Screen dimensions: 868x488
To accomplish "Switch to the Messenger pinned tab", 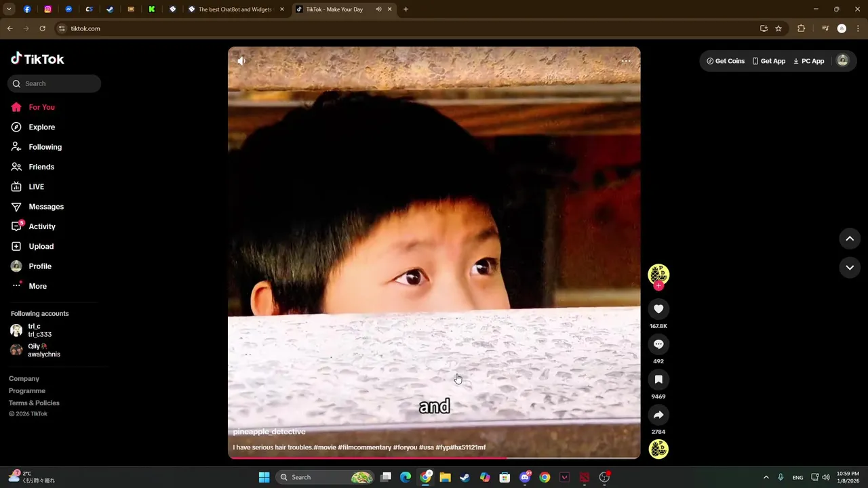I will tap(68, 9).
